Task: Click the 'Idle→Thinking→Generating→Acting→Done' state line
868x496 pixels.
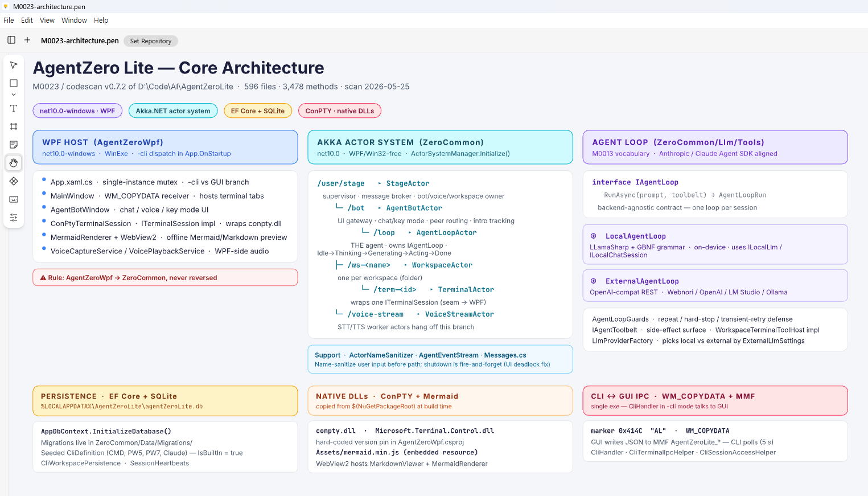Action: [x=384, y=253]
